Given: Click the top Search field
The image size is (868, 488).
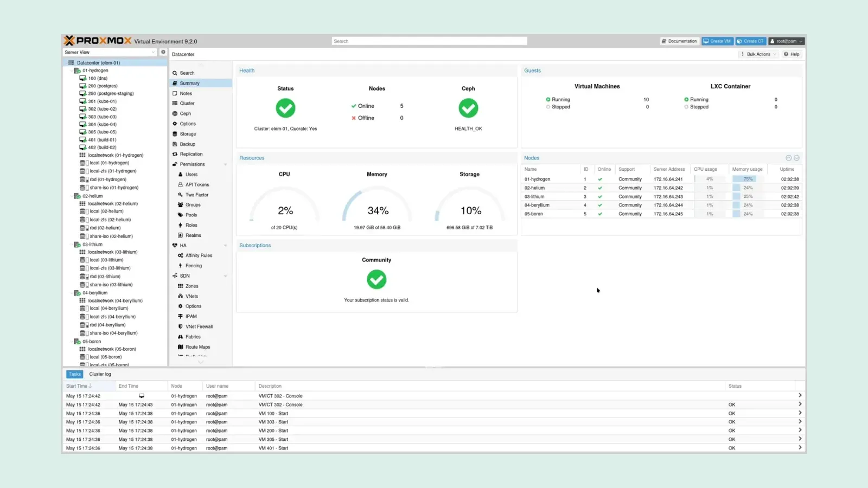Looking at the screenshot, I should pyautogui.click(x=429, y=41).
